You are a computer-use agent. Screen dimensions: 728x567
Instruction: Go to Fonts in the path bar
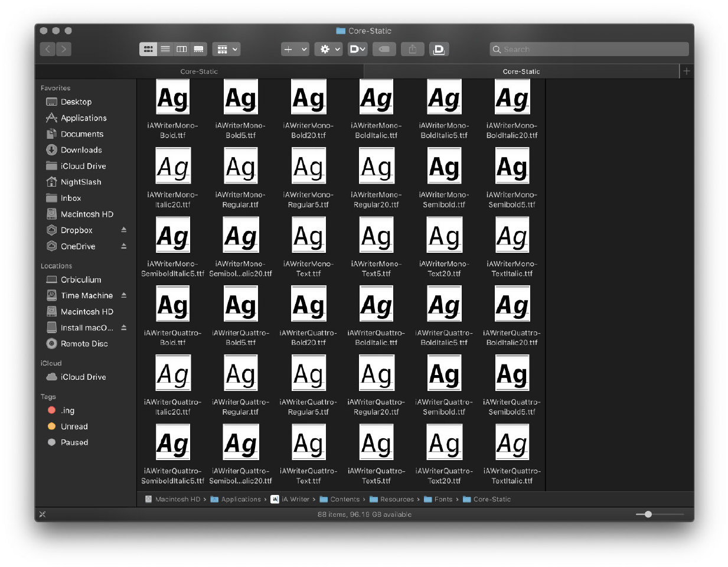[x=443, y=499]
